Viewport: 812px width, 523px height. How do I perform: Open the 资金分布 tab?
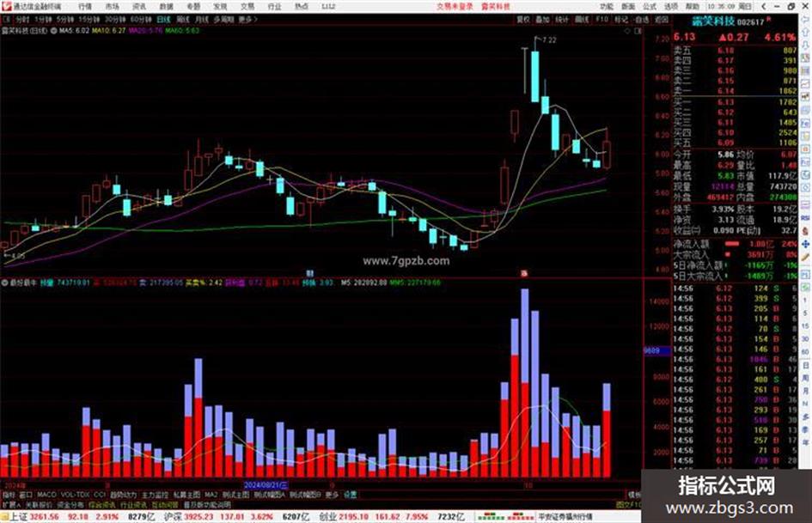[x=70, y=504]
